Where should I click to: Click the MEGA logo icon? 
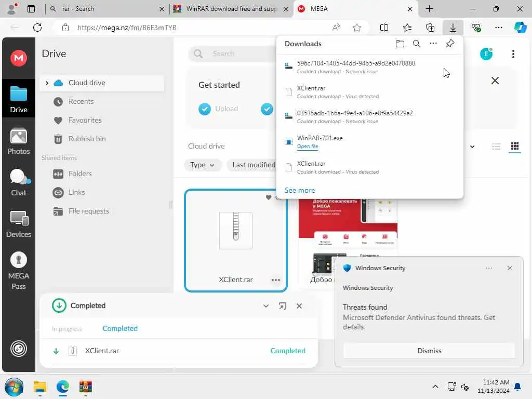tap(19, 58)
